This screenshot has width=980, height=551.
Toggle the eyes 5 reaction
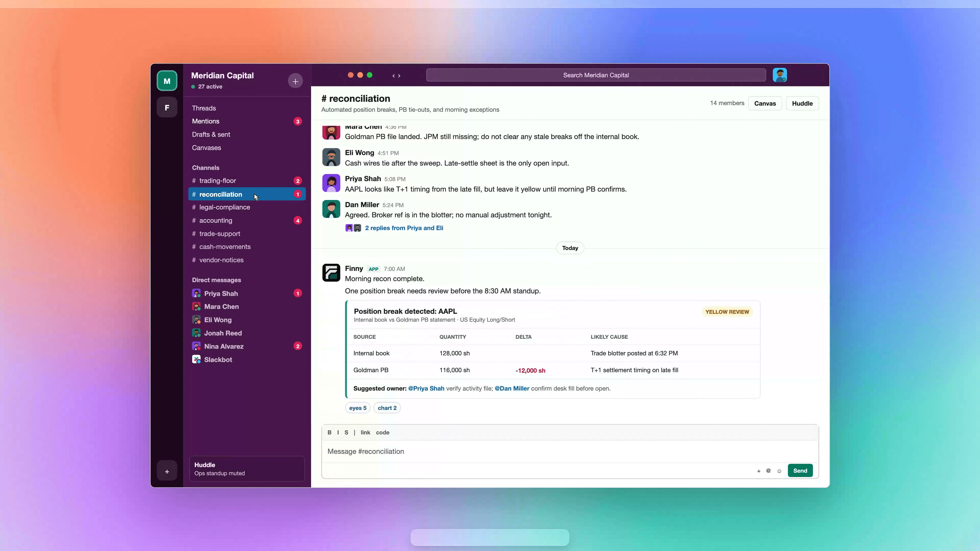click(x=358, y=408)
